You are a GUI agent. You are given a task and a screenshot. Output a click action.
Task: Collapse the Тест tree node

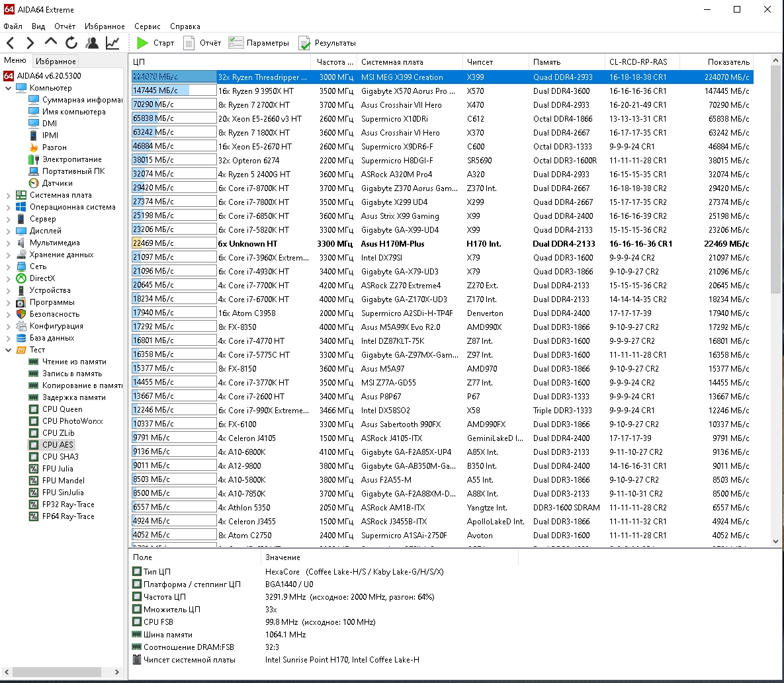[8, 350]
